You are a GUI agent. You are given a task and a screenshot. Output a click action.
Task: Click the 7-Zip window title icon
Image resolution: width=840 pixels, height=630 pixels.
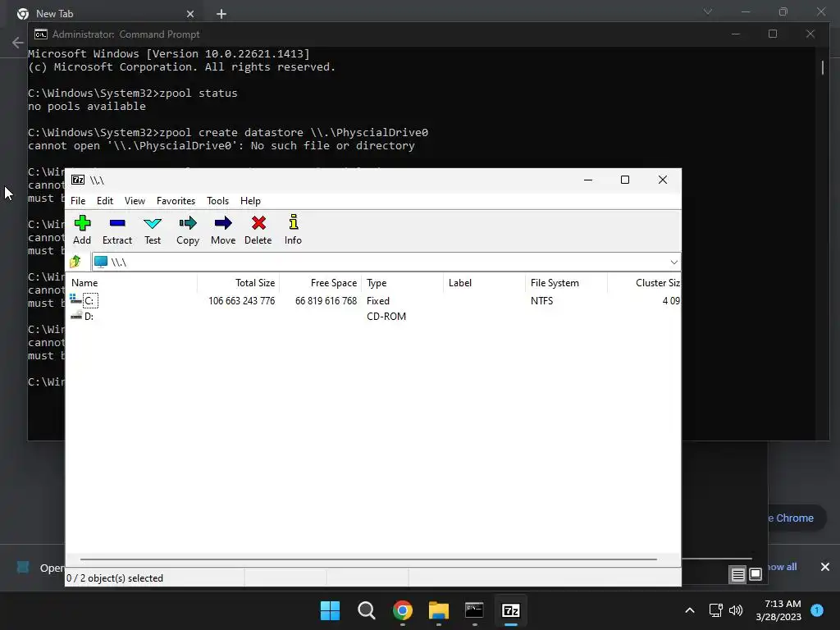(78, 180)
